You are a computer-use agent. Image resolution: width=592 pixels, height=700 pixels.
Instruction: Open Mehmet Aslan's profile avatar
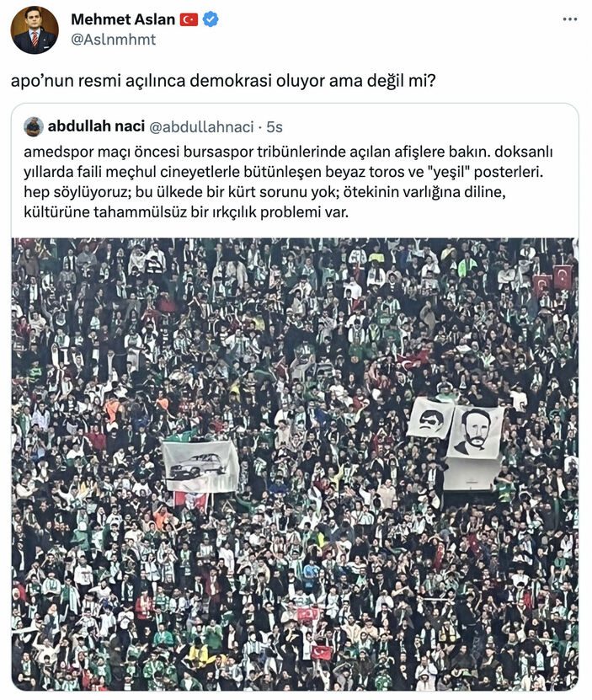35,30
